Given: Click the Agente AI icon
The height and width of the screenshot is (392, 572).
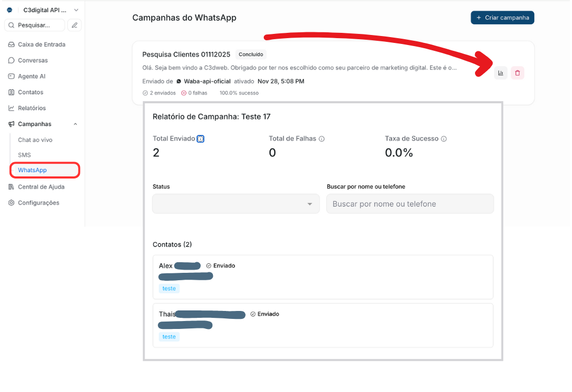Looking at the screenshot, I should [11, 76].
